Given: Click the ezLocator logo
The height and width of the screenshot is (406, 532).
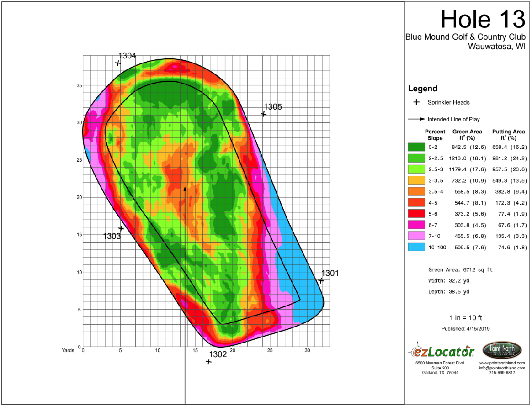Looking at the screenshot, I should [441, 351].
